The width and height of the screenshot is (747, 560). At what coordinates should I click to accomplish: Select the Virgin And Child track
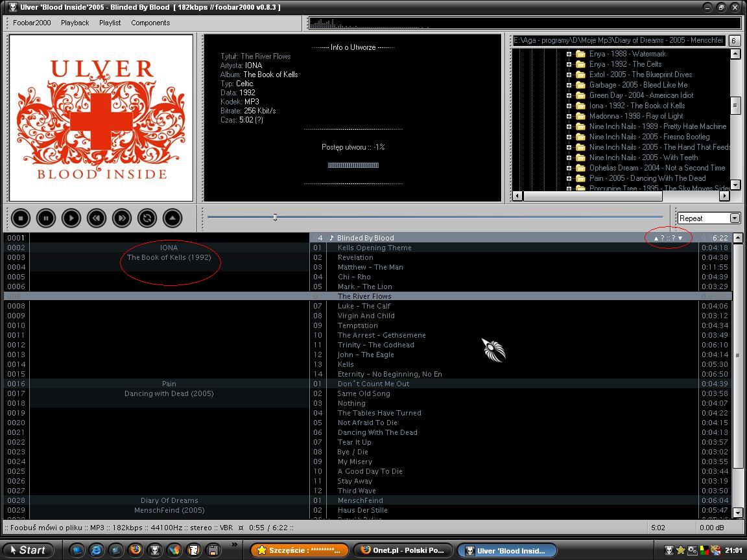point(366,316)
